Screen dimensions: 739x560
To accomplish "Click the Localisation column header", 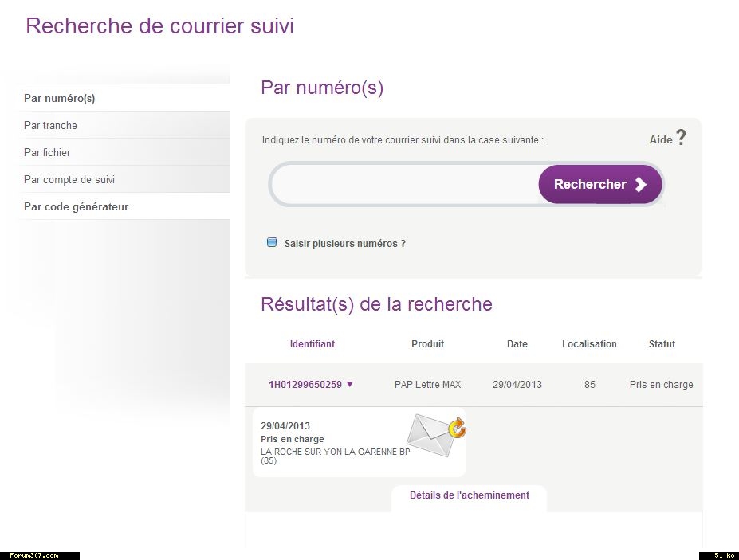I will (x=589, y=344).
